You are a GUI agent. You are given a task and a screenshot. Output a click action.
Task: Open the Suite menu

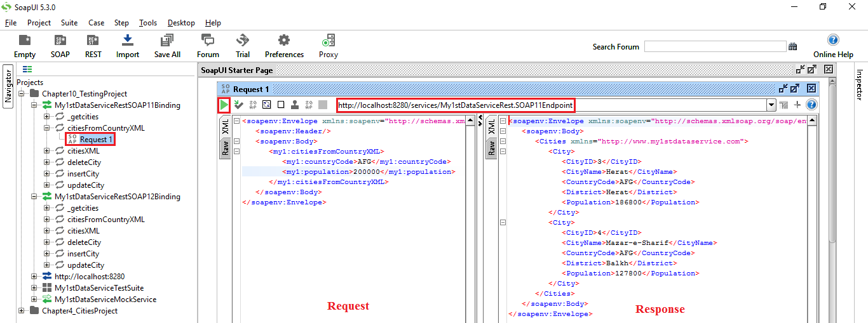(x=69, y=22)
